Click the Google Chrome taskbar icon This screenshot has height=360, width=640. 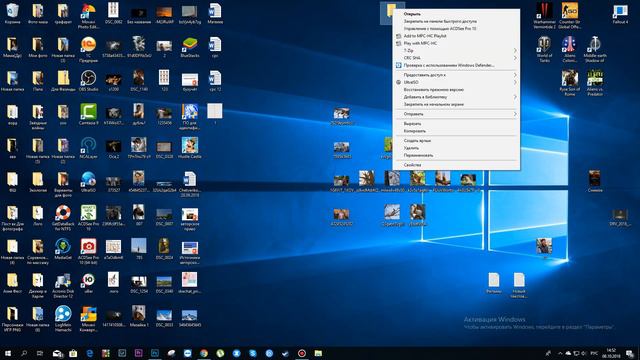click(204, 353)
